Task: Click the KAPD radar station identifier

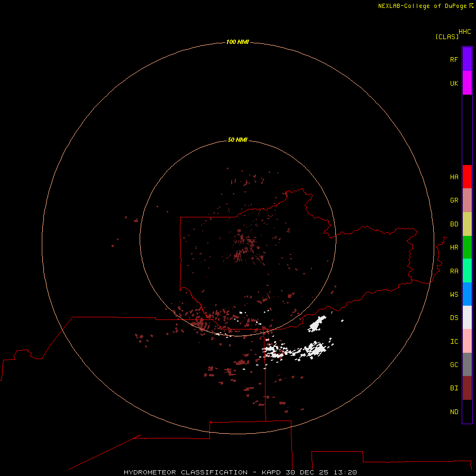Action: click(271, 472)
